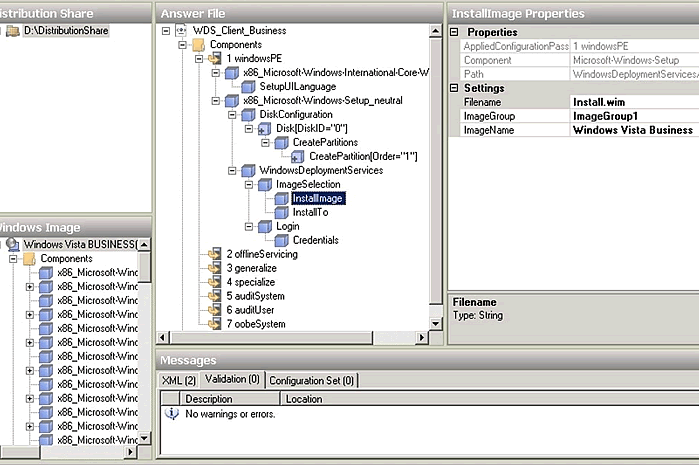
Task: Select the InstallTo tree item
Action: tap(310, 212)
